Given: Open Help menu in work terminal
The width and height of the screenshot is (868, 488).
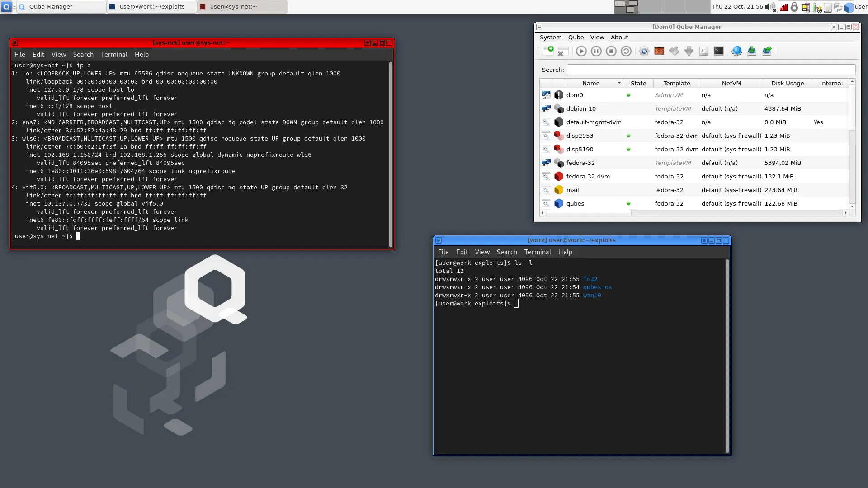Looking at the screenshot, I should point(565,252).
